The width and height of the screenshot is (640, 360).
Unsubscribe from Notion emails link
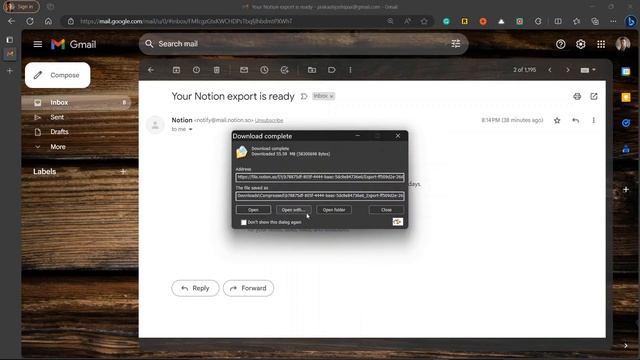point(269,120)
